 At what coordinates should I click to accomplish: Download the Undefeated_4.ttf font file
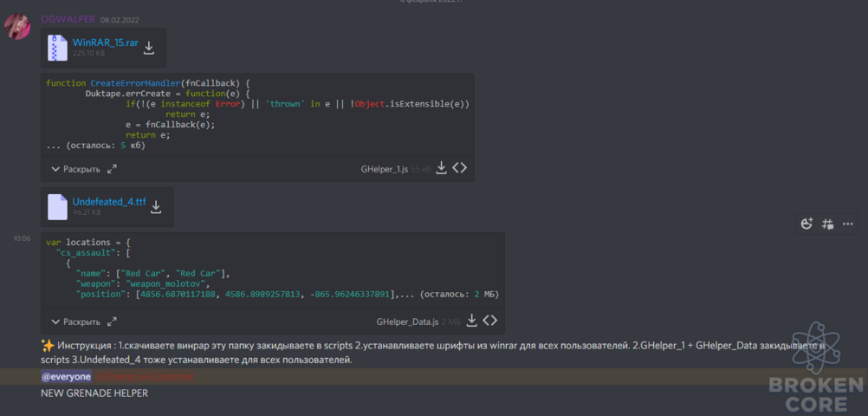(x=156, y=206)
